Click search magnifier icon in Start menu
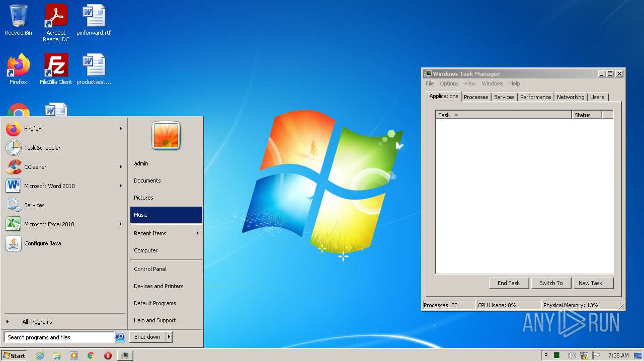 pos(120,337)
